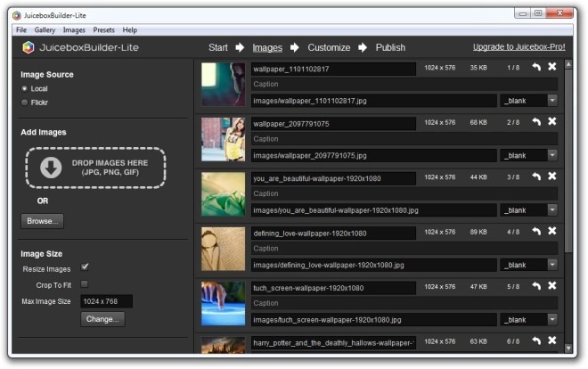Revert harry_potter image row
The height and width of the screenshot is (369, 588).
[536, 340]
